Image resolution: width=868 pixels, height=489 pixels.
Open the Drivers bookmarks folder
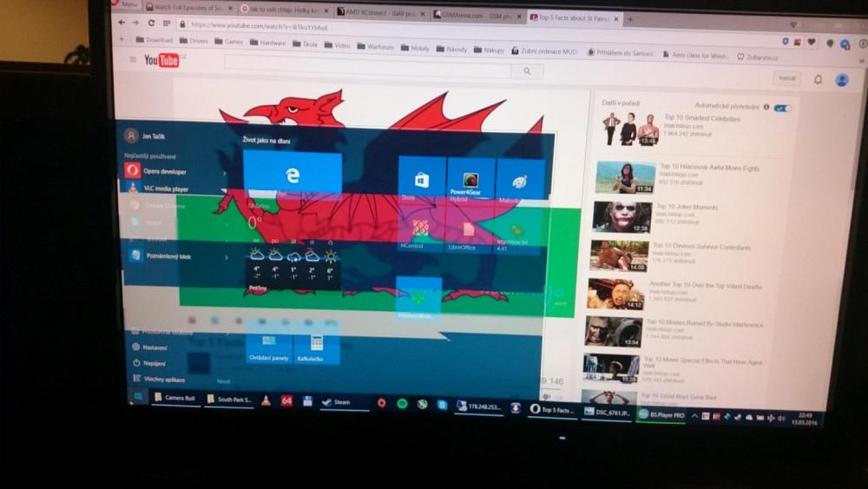(194, 41)
